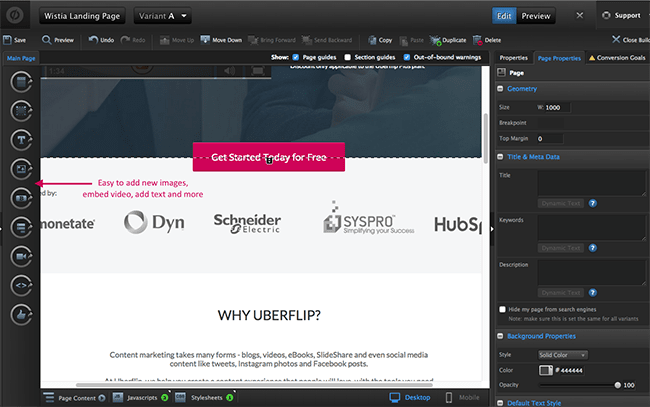Select the Get Started Today for Free button
The height and width of the screenshot is (407, 650).
(x=269, y=157)
